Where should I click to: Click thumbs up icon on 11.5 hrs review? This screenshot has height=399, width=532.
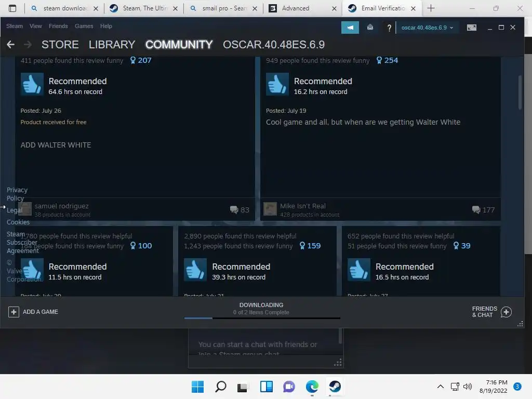pyautogui.click(x=32, y=270)
